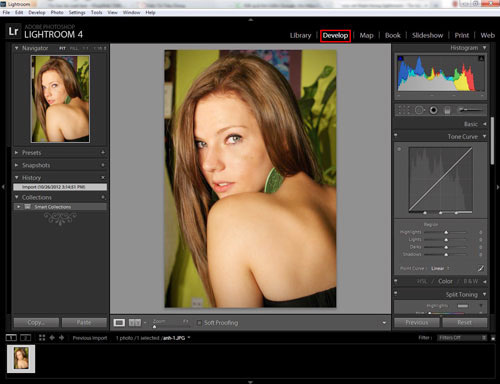This screenshot has height=384, width=500.
Task: Collapse the Collections panel
Action: [x=16, y=197]
